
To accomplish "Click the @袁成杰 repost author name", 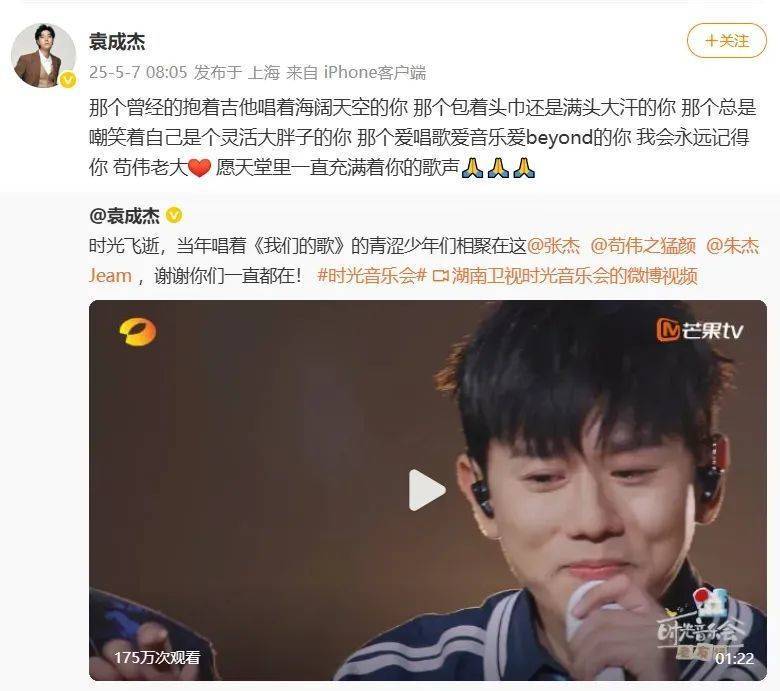I will coord(124,216).
